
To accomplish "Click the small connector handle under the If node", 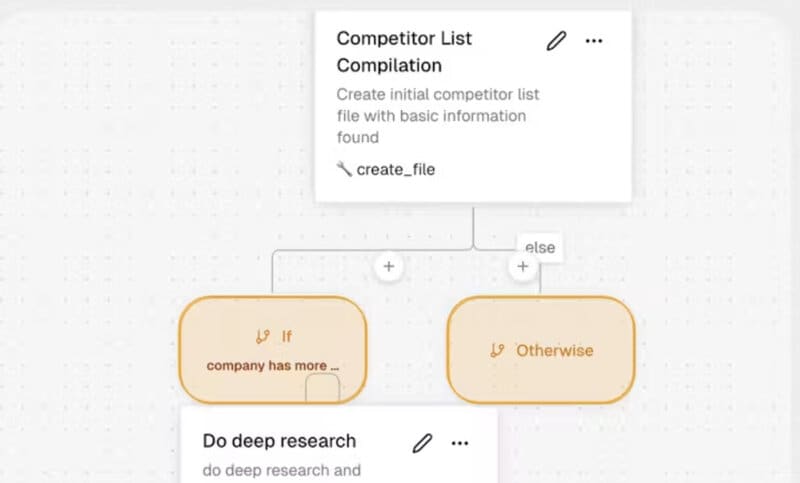I will [x=322, y=388].
